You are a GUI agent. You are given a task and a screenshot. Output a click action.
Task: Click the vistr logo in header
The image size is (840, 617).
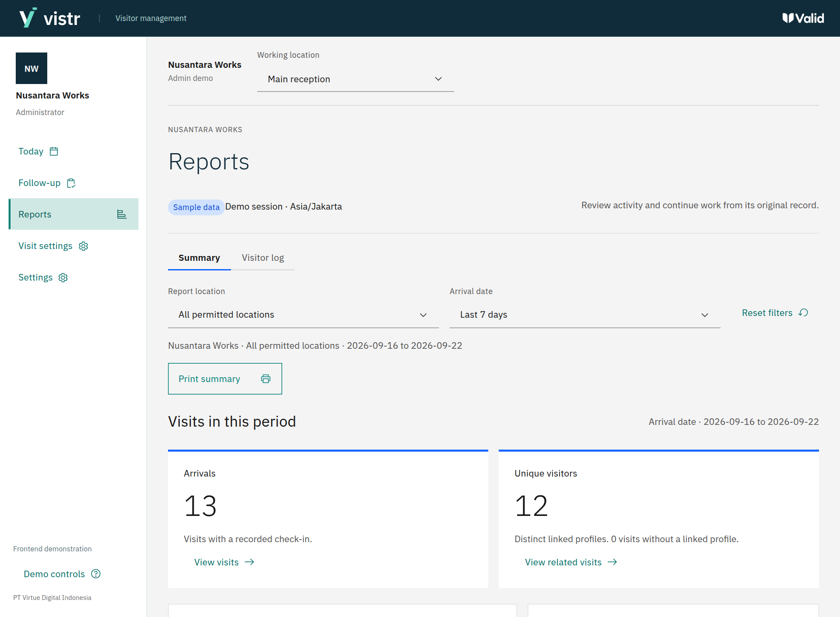pyautogui.click(x=50, y=18)
